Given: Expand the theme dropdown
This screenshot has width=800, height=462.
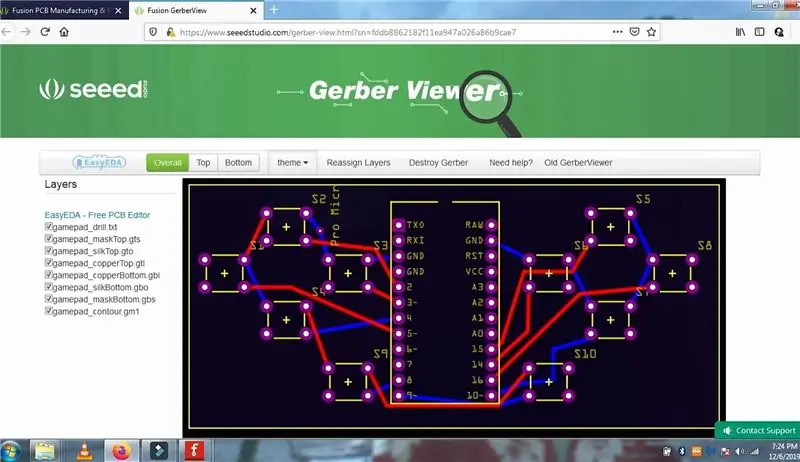Looking at the screenshot, I should click(x=292, y=163).
